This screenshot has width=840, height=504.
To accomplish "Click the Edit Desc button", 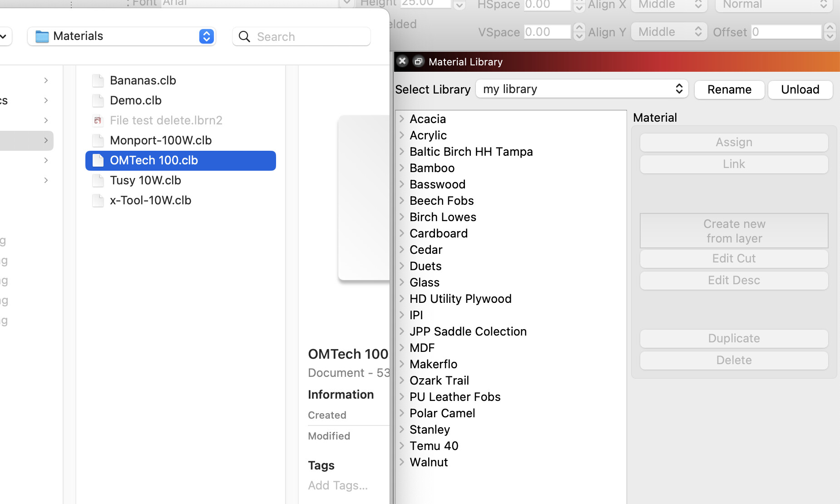I will [x=734, y=281].
